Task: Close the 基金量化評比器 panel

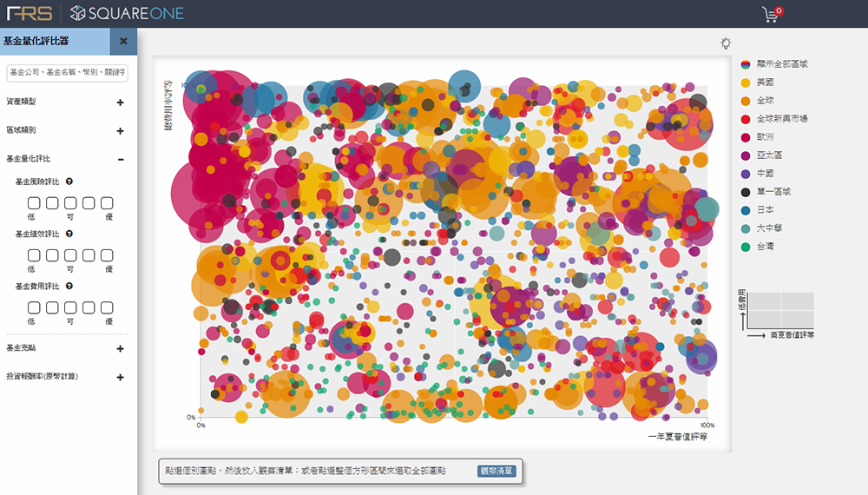Action: click(x=123, y=41)
